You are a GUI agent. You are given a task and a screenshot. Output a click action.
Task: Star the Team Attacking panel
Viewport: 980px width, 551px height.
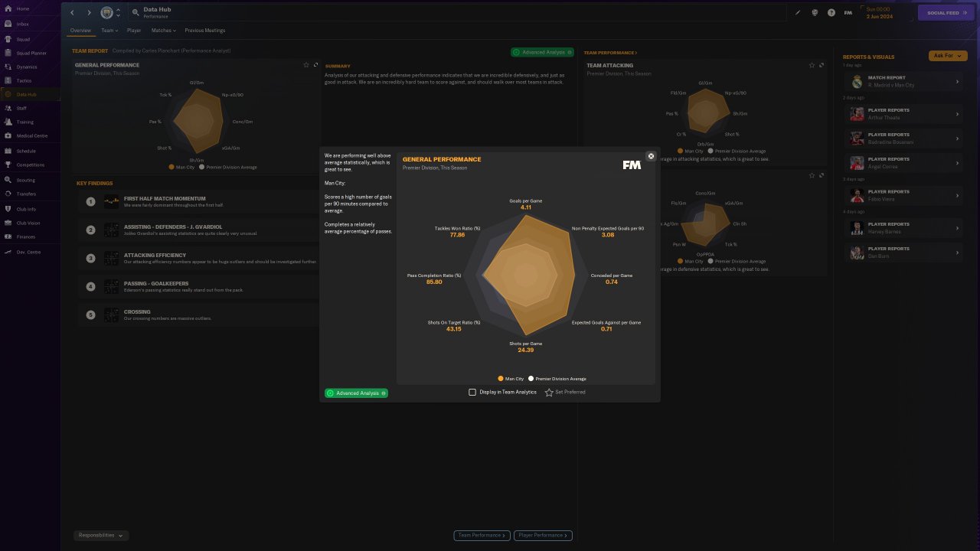click(x=812, y=65)
